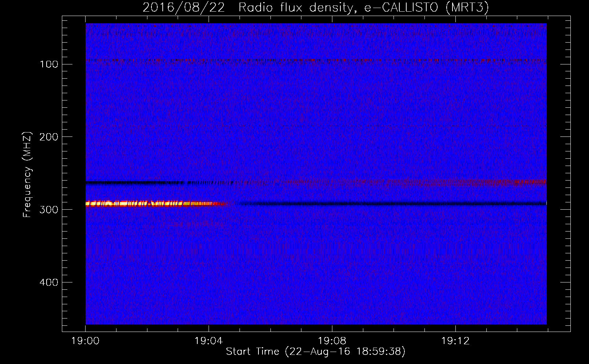The image size is (589, 364).
Task: Click the 19:00 time tick label
Action: 86,341
